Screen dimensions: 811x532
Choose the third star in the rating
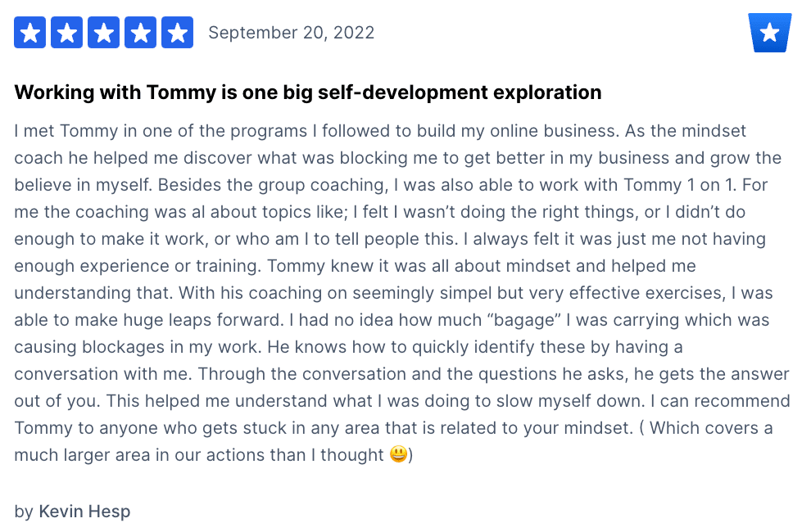click(x=103, y=33)
